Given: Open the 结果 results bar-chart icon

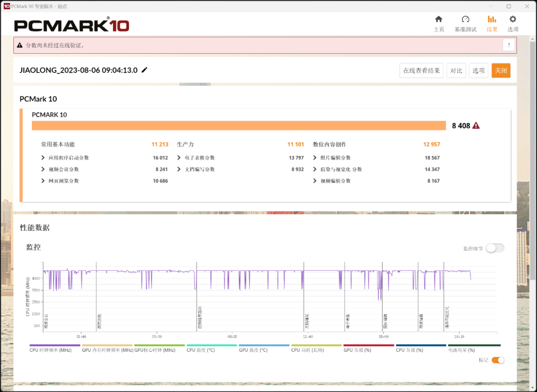Looking at the screenshot, I should coord(492,19).
